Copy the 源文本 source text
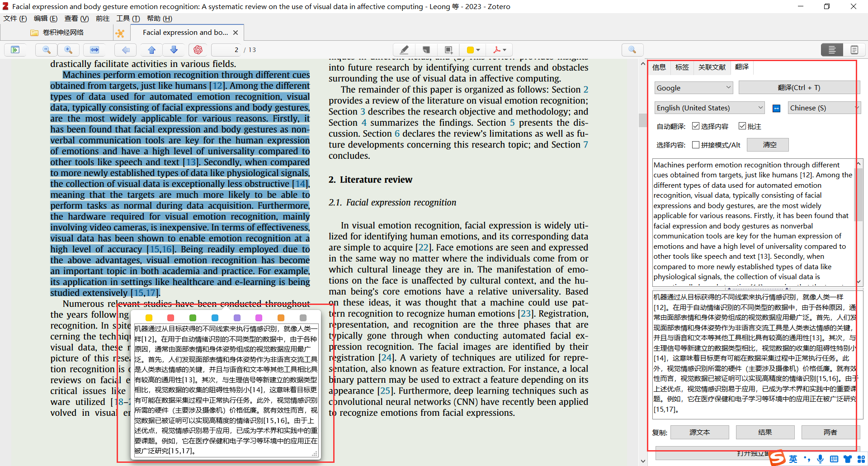The width and height of the screenshot is (868, 466). click(699, 433)
